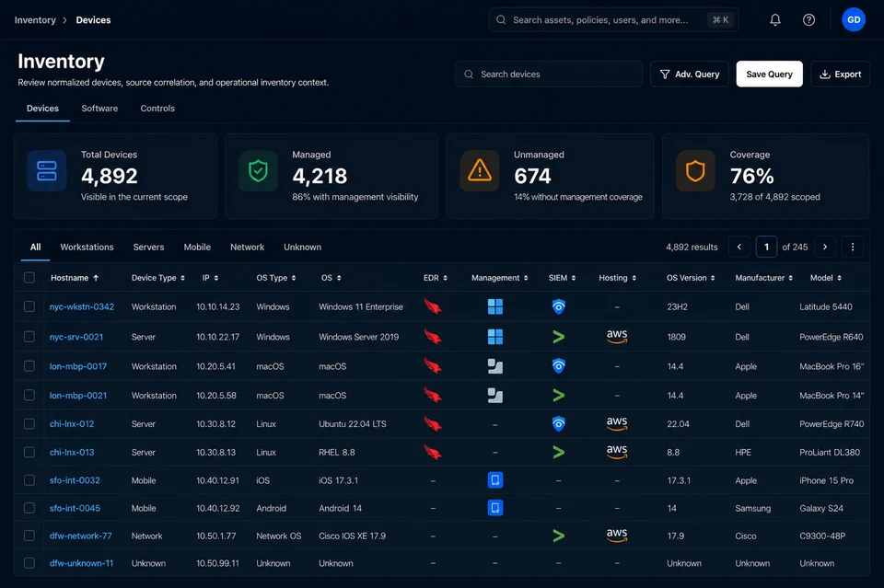Viewport: 884px width, 588px height.
Task: Open the nyc-wkstn-0342 hostname link
Action: [x=82, y=307]
